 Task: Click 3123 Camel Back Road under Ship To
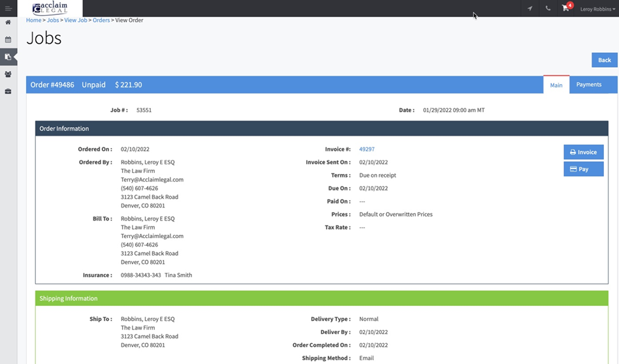pyautogui.click(x=150, y=336)
